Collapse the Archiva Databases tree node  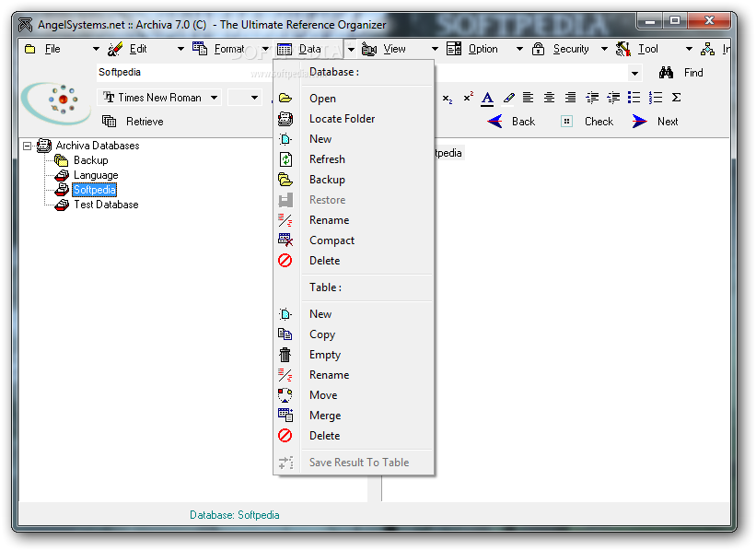click(x=28, y=146)
